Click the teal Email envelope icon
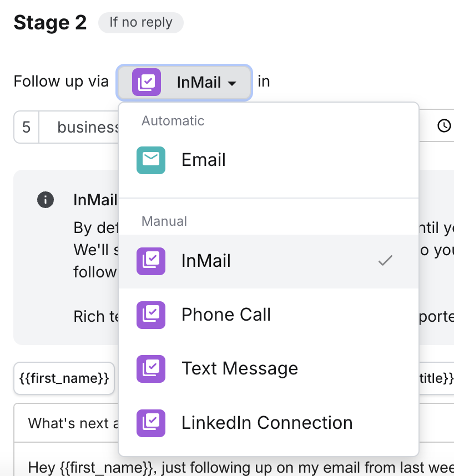Screen dimensions: 454x476 click(151, 160)
